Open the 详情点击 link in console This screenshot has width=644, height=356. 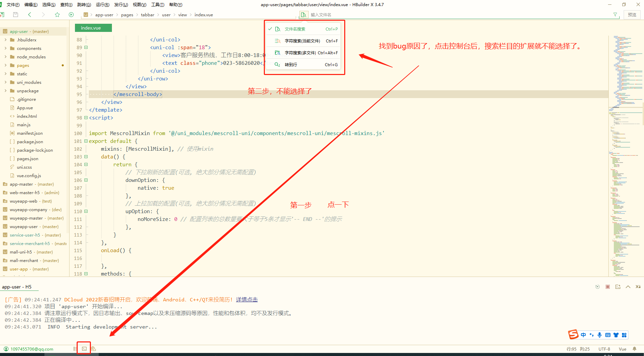(x=247, y=300)
